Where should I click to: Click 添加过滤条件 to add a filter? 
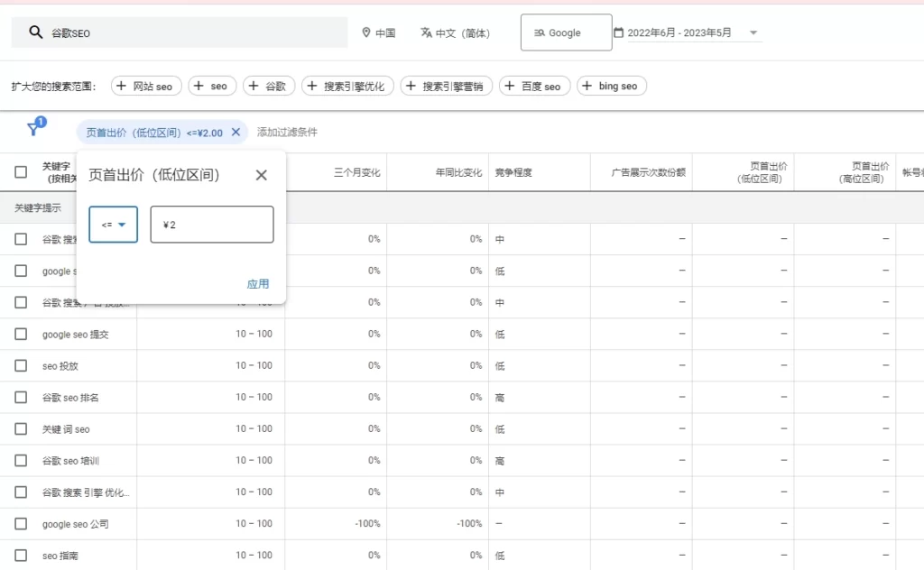[287, 132]
